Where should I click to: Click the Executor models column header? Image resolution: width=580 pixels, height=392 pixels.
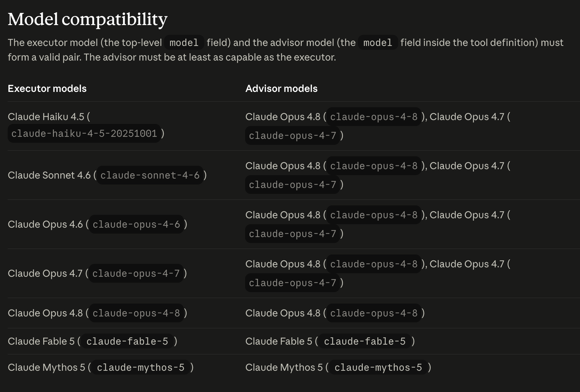(x=47, y=88)
